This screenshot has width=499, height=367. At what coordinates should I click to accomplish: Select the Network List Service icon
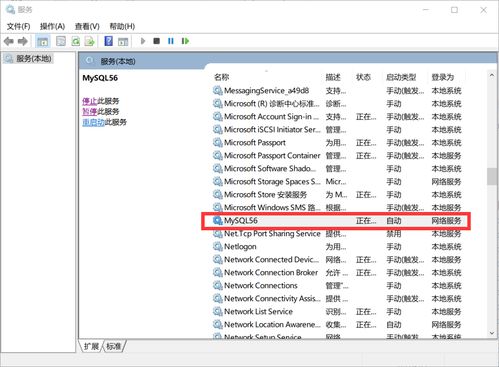click(x=218, y=312)
